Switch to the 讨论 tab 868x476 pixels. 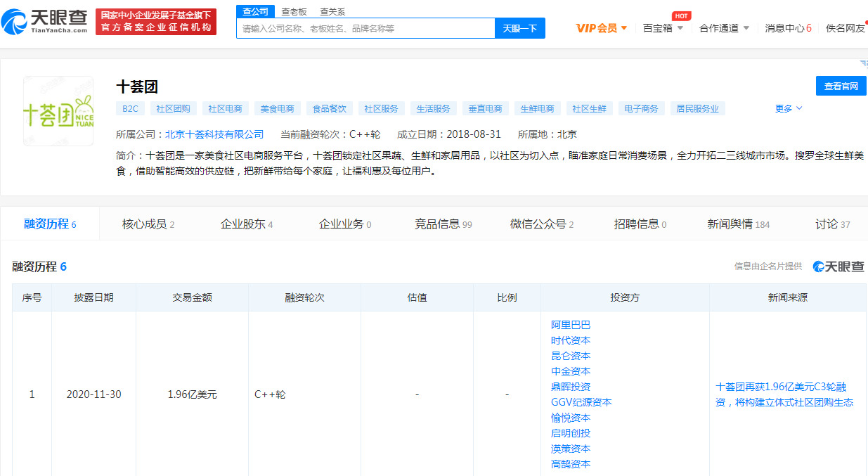tap(833, 224)
